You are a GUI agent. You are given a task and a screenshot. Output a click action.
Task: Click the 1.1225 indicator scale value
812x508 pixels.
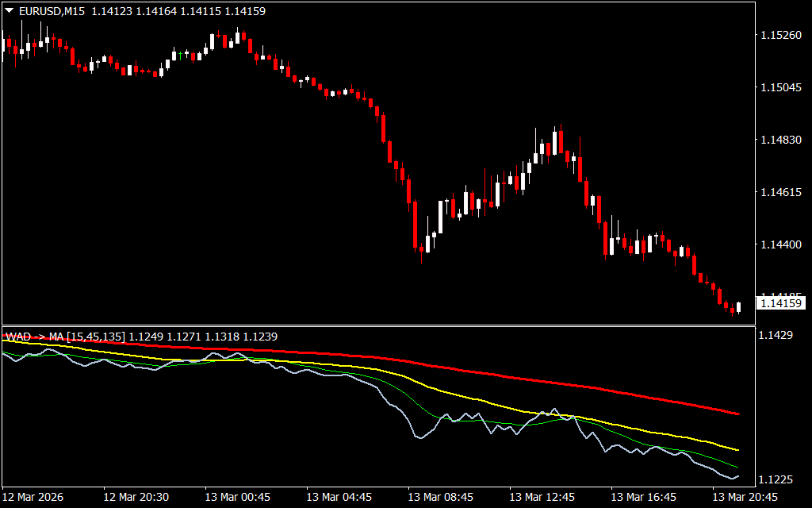(x=776, y=480)
